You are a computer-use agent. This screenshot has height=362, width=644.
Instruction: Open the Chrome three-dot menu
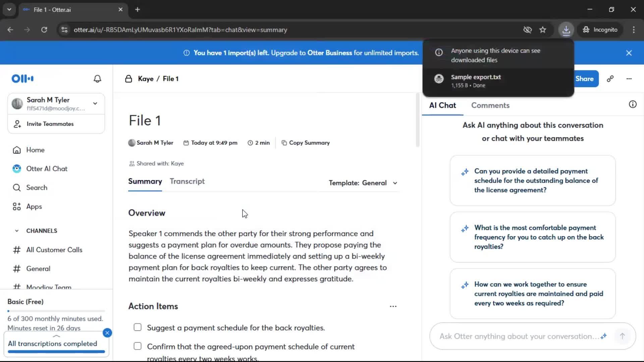(634, 29)
